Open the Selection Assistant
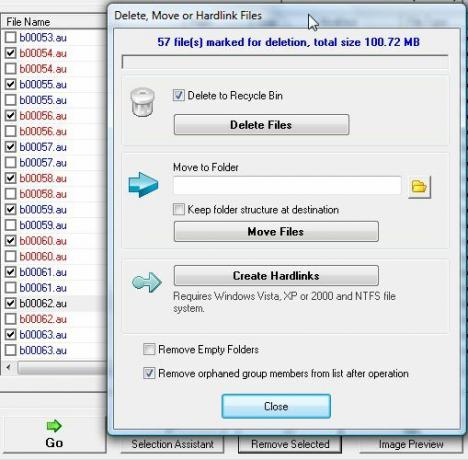This screenshot has width=468, height=460. [172, 444]
